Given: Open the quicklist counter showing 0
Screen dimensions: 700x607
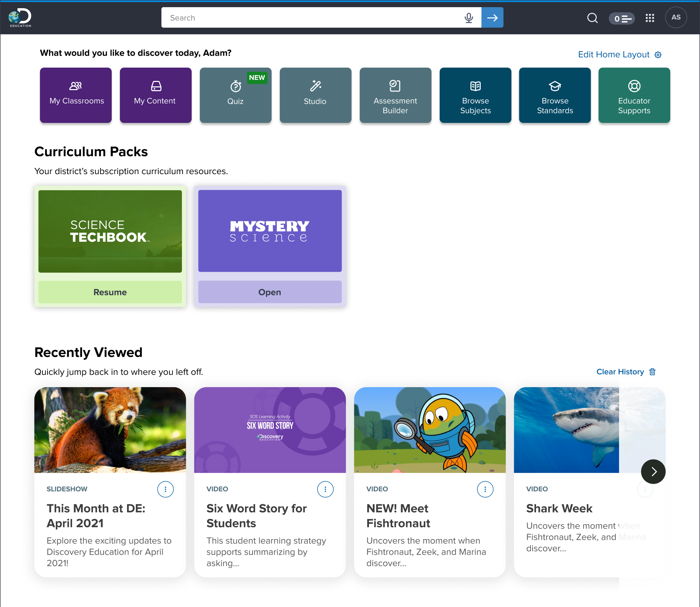Looking at the screenshot, I should click(x=622, y=18).
